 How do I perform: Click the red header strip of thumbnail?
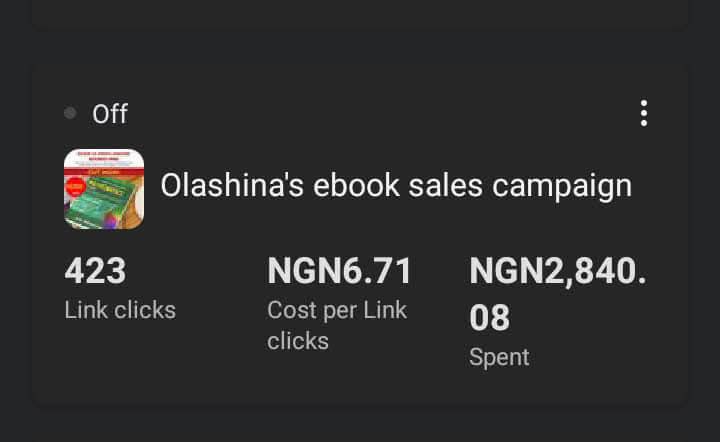click(x=104, y=160)
